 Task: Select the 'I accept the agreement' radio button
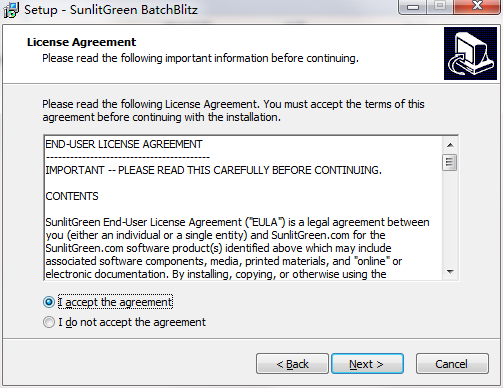point(49,302)
